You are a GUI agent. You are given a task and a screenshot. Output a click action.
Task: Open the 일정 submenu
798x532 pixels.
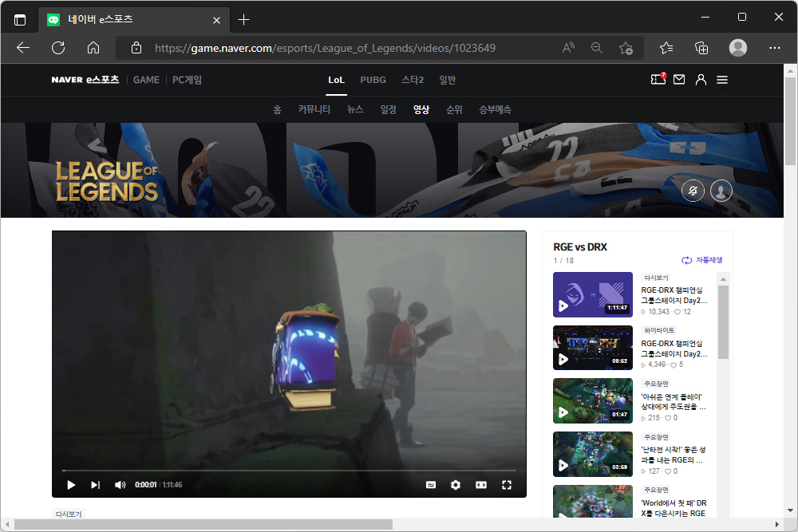point(388,109)
